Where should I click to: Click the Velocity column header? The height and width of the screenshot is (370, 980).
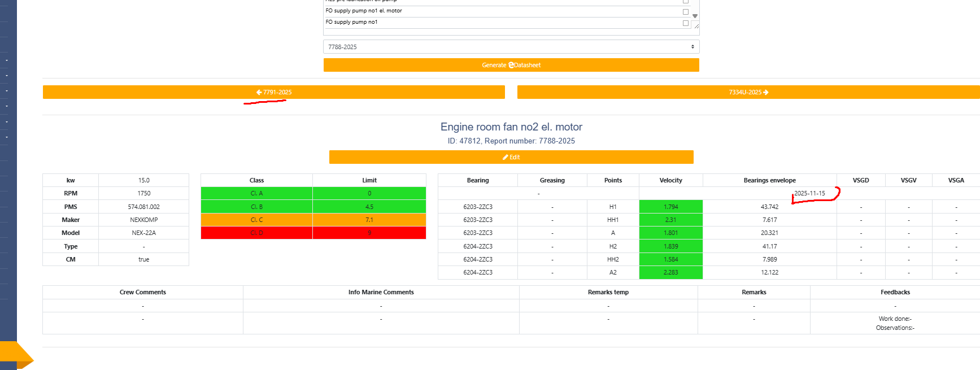(670, 180)
